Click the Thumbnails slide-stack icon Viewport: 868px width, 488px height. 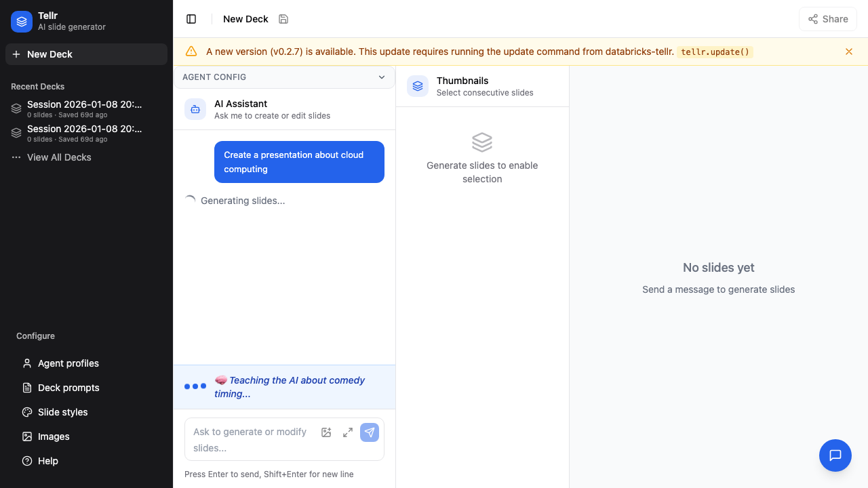(418, 86)
